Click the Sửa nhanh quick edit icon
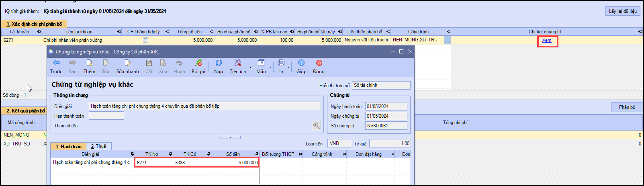 (x=127, y=63)
